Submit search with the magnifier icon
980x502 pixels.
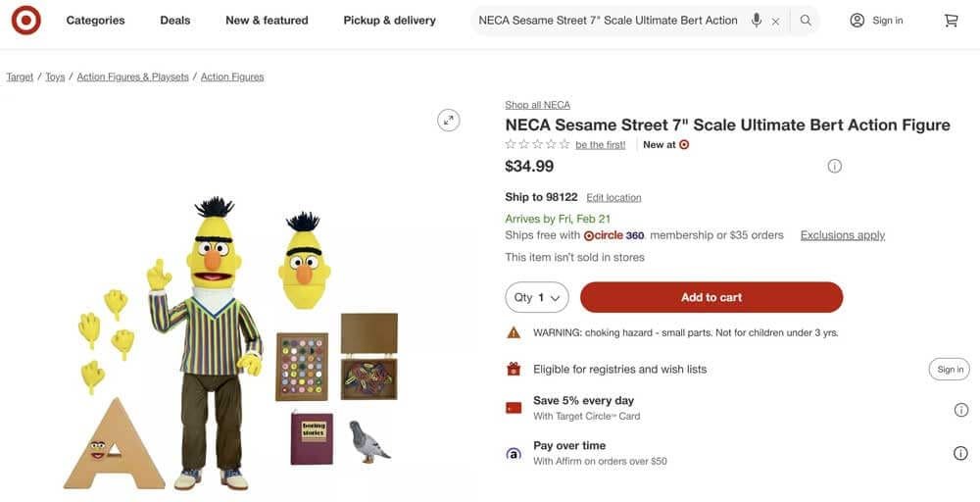[806, 20]
